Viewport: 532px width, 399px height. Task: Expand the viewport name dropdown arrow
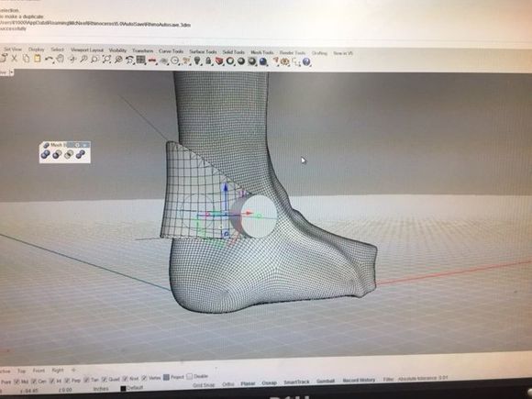click(x=12, y=72)
